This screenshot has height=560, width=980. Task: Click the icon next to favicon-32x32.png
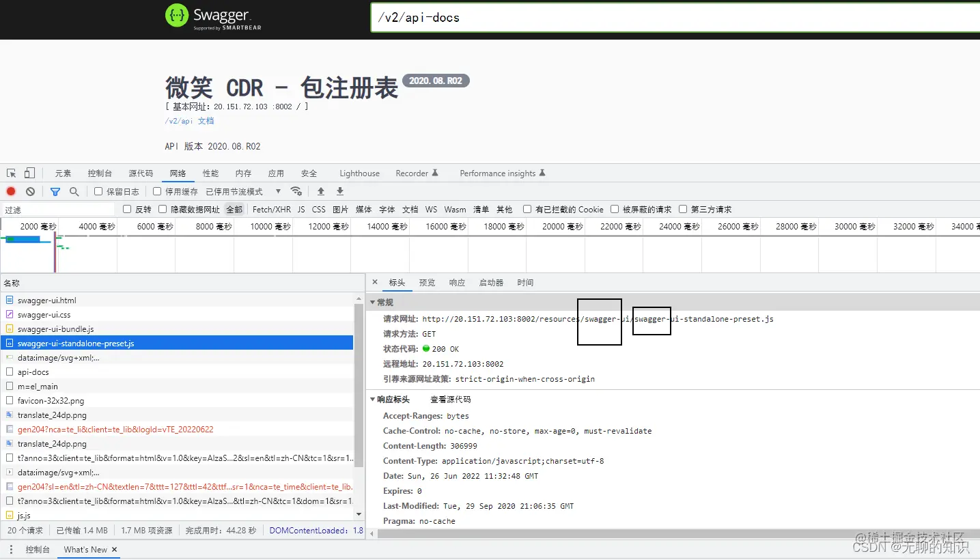10,401
